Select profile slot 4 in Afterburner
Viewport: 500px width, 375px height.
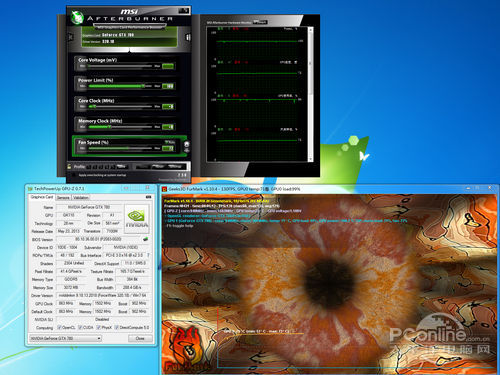107,166
